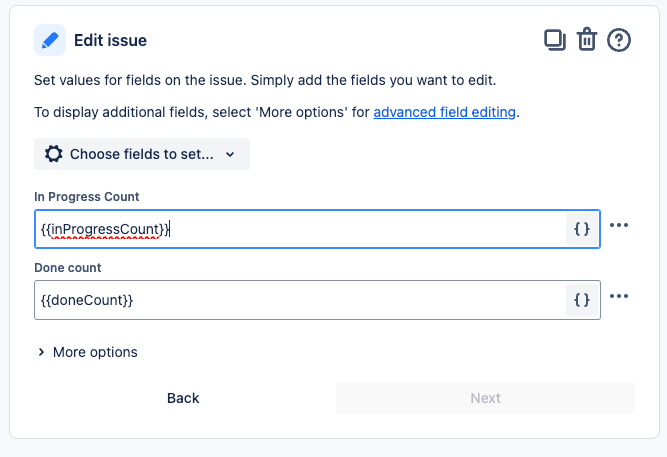Open ellipsis menu beside Done count field

(x=619, y=296)
